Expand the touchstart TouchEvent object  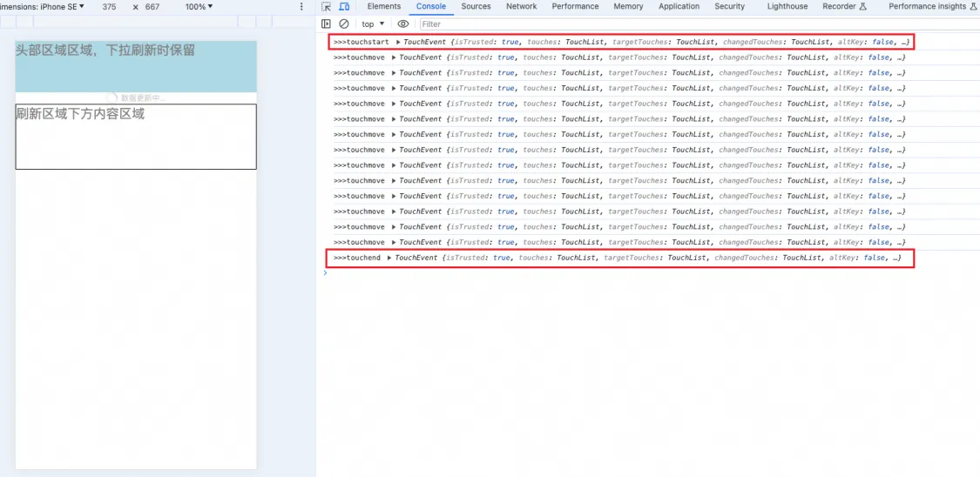tap(399, 42)
